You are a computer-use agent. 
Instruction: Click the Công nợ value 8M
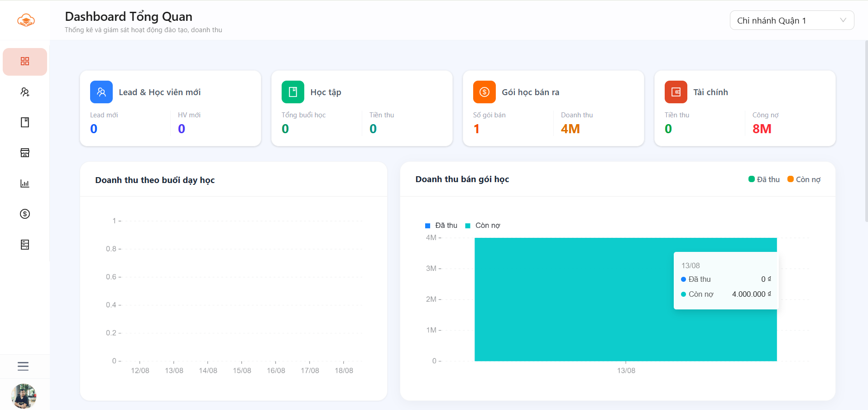click(762, 129)
